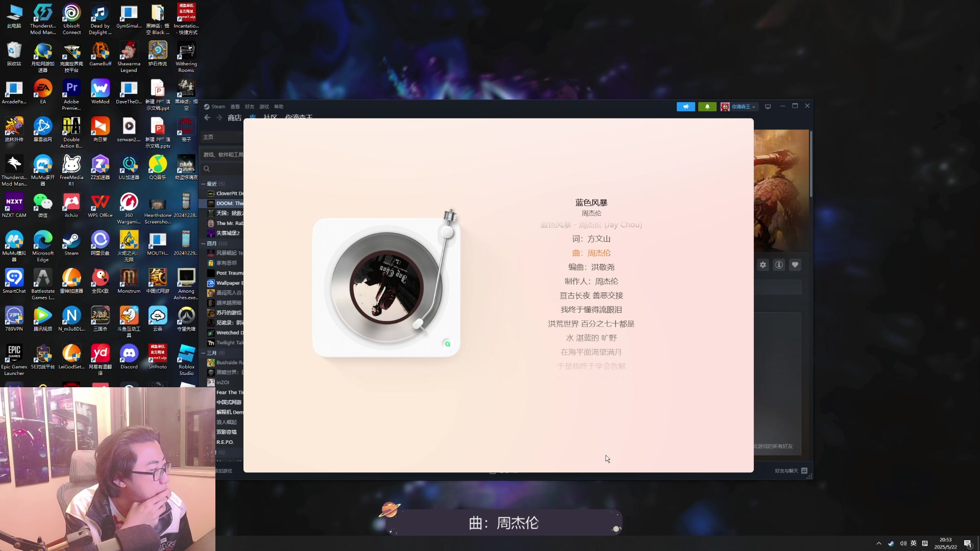Show game info icon in Steam
The height and width of the screenshot is (551, 980).
click(x=779, y=265)
